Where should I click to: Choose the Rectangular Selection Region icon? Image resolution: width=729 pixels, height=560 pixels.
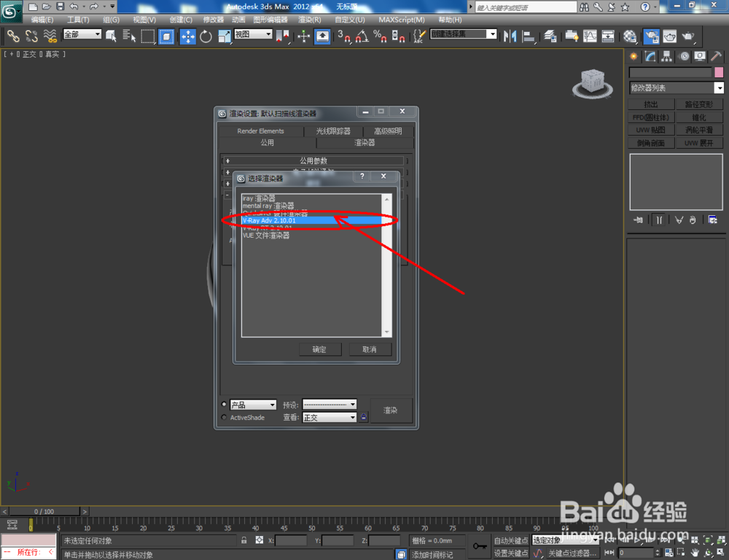(147, 36)
